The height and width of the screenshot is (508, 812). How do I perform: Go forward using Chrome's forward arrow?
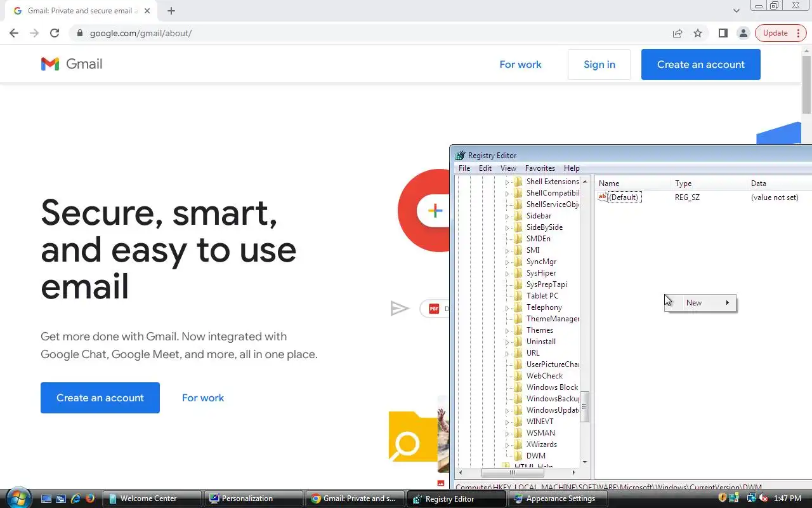(34, 33)
